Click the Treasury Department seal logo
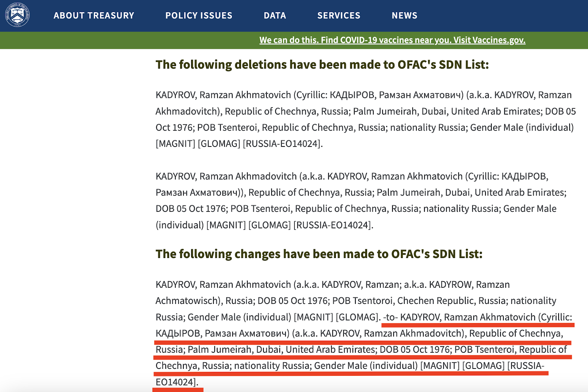588x392 pixels. tap(17, 15)
